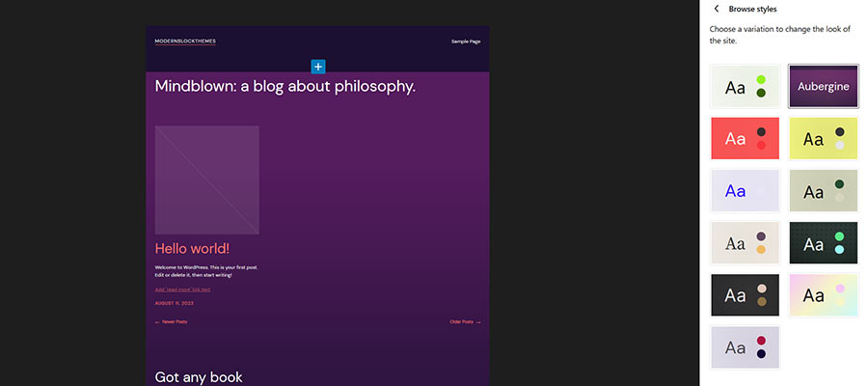868x386 pixels.
Task: Click the blue plus block inserter button
Action: [x=318, y=67]
